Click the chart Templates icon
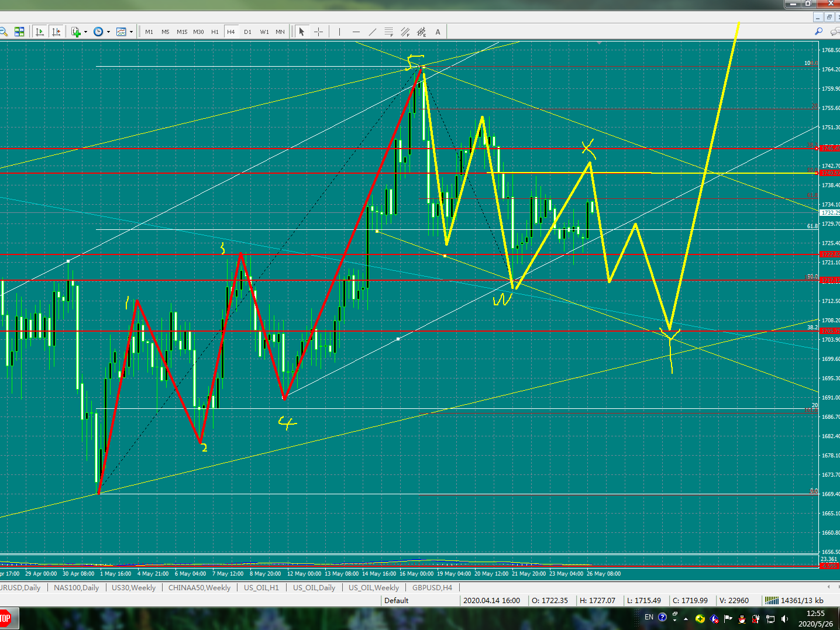This screenshot has height=630, width=840. coord(121,32)
